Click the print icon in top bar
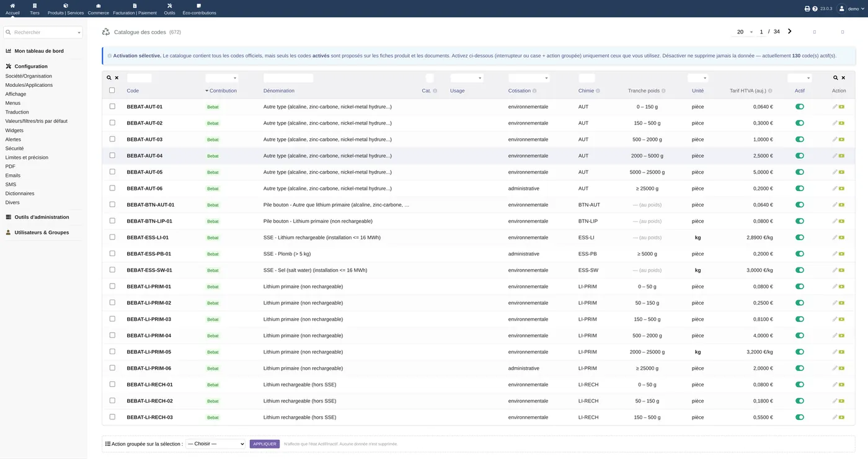 pyautogui.click(x=807, y=9)
